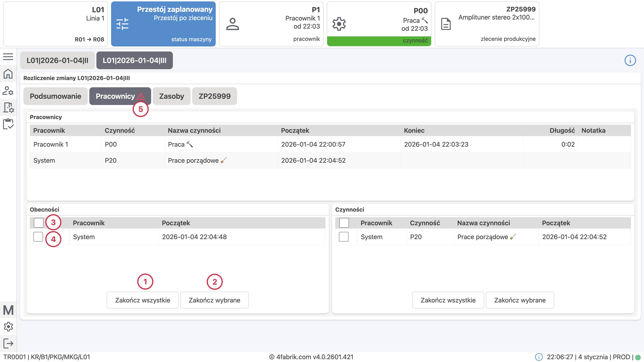Switch to the Podsumowanie tab
644x362 pixels.
(55, 96)
